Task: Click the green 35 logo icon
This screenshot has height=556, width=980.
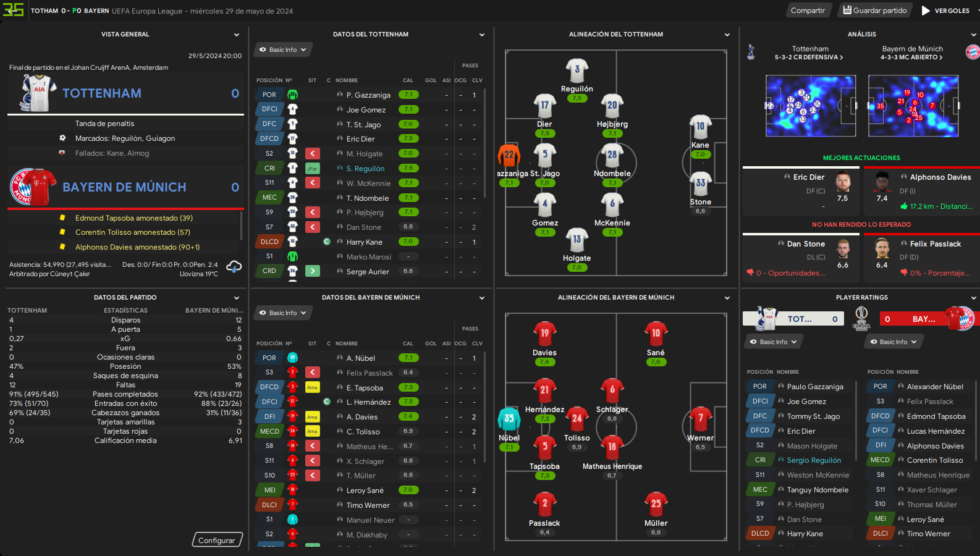Action: pyautogui.click(x=14, y=10)
